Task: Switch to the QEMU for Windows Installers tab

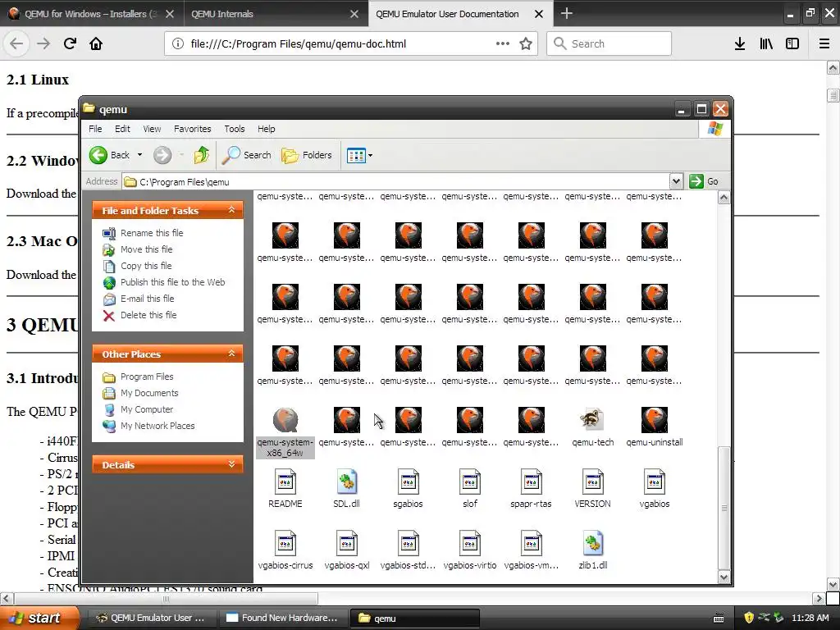Action: (x=91, y=14)
